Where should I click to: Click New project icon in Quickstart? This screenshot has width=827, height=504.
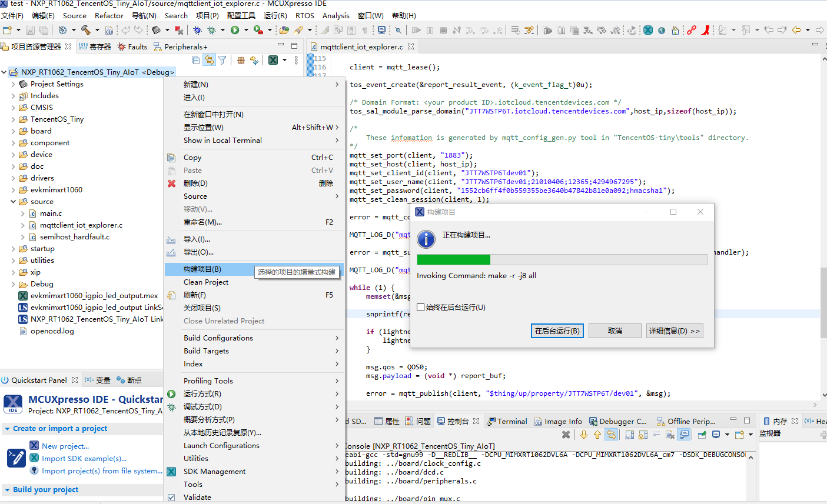(x=34, y=446)
